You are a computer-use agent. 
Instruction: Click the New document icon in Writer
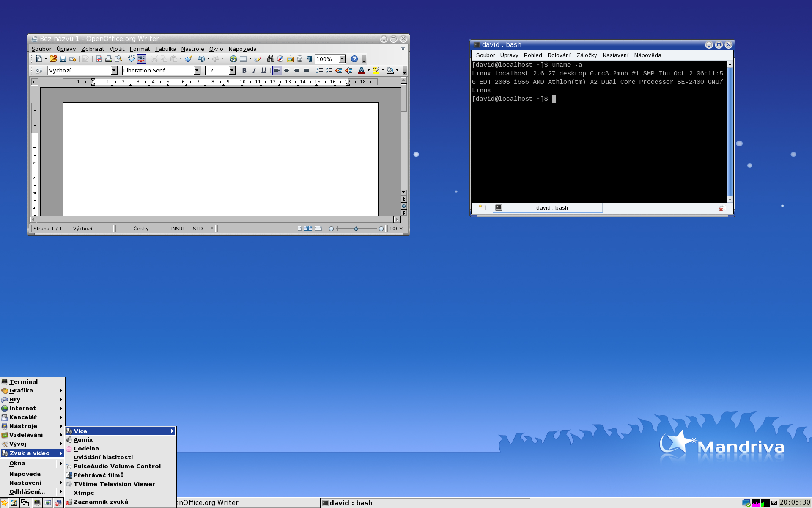(39, 59)
